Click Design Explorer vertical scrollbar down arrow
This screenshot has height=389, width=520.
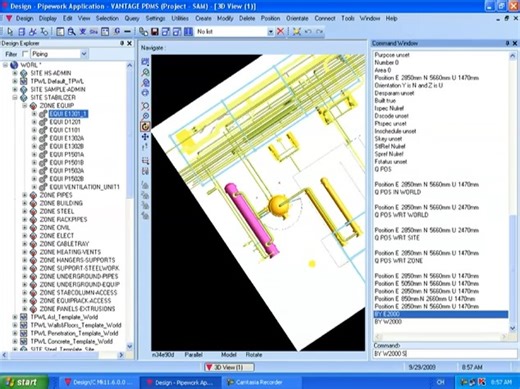(130, 347)
